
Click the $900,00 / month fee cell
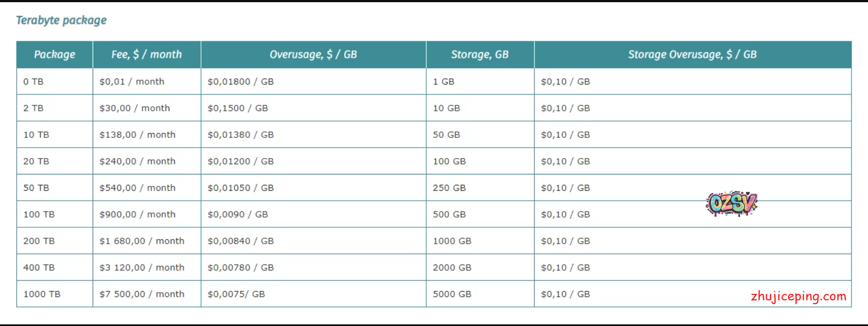(x=137, y=214)
